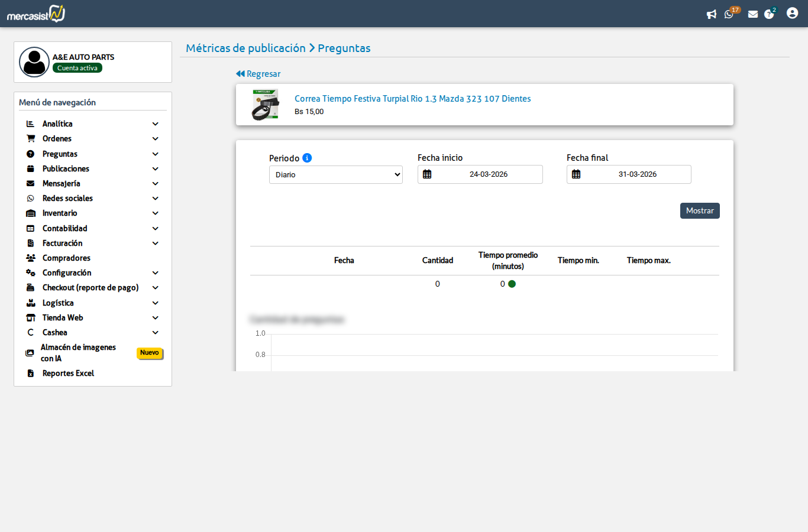Expand the Analítica menu chevron
The width and height of the screenshot is (808, 532).
click(156, 124)
